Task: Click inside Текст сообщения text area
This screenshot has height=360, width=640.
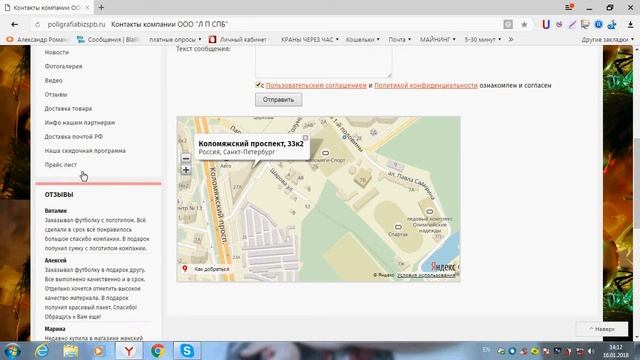Action: 323,61
